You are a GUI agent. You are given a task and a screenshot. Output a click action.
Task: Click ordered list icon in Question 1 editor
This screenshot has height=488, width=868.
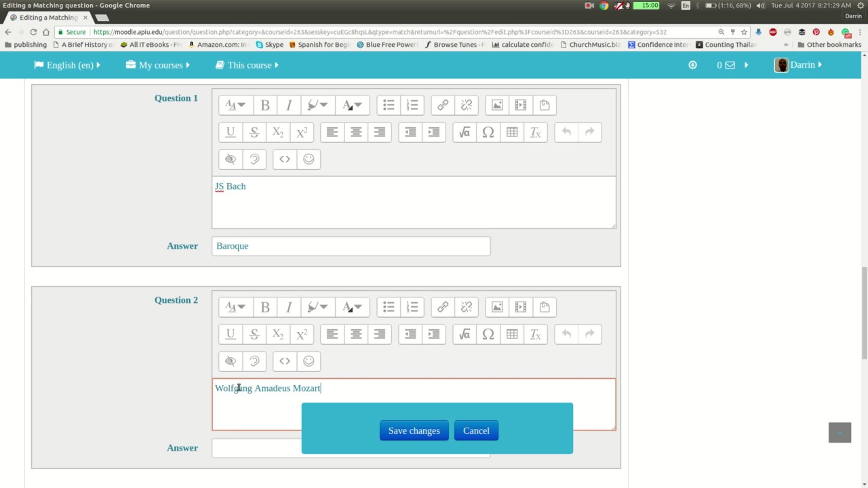tap(412, 105)
